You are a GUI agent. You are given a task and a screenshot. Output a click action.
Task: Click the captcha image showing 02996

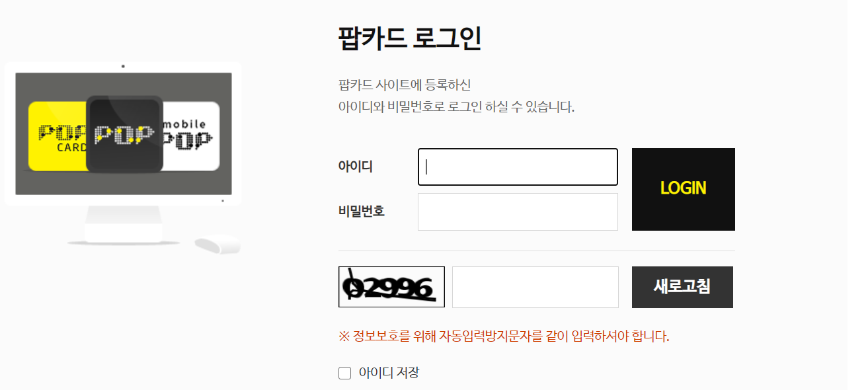[391, 287]
